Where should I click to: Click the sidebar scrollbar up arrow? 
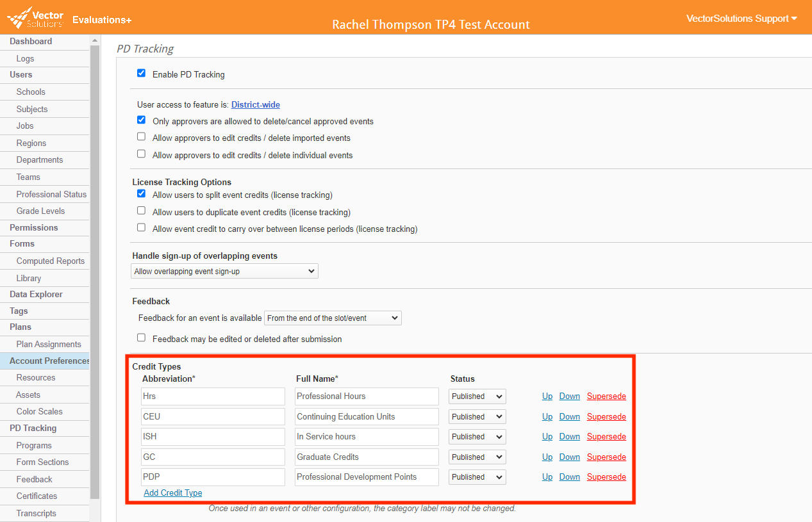(x=95, y=40)
